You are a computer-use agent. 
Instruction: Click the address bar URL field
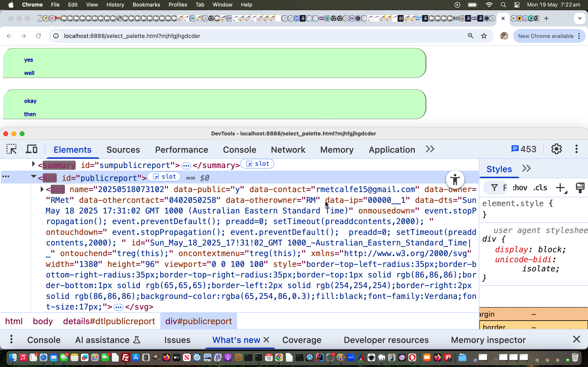(262, 36)
